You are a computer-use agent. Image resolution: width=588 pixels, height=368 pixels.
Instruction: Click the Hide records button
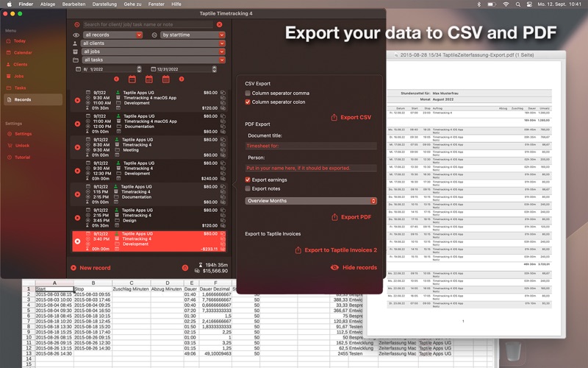(359, 267)
